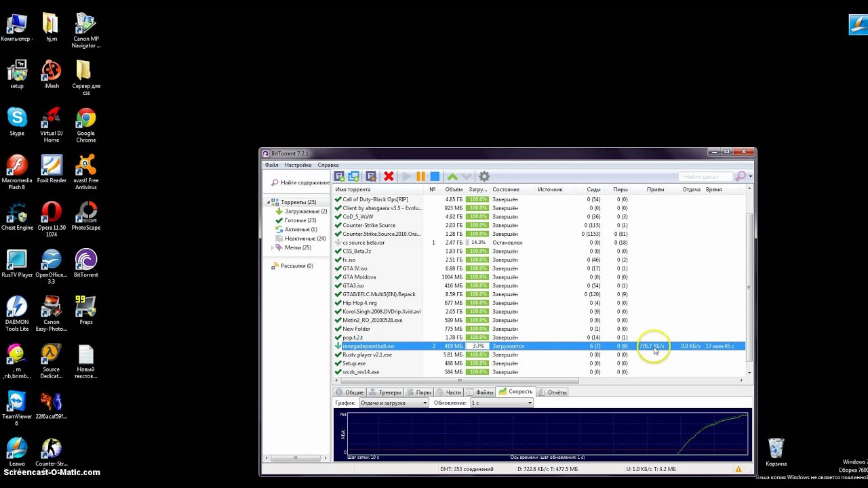Click the 3.7% progress bar of renegadepaintball

coord(477,346)
